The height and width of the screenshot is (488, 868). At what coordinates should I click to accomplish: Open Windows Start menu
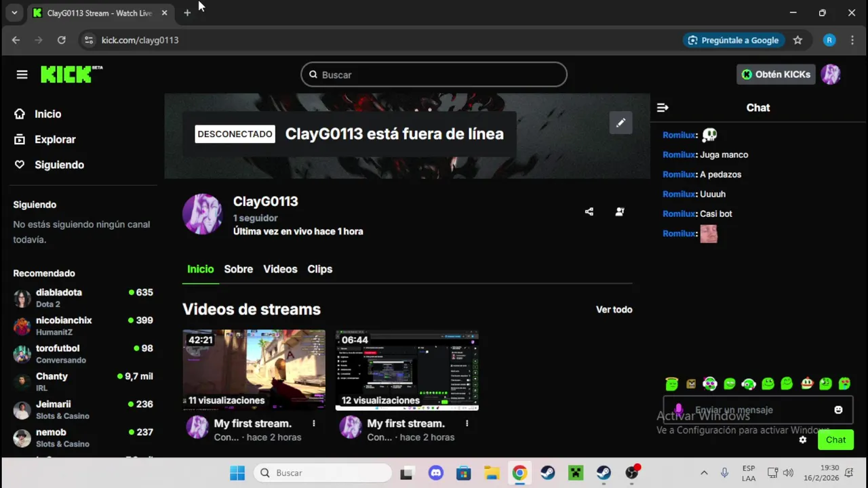tap(237, 473)
